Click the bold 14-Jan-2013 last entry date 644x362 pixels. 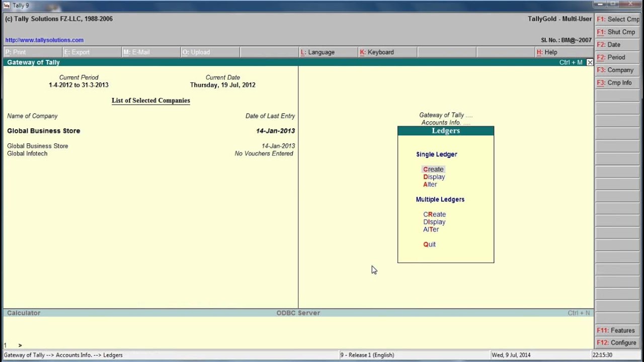tap(275, 131)
